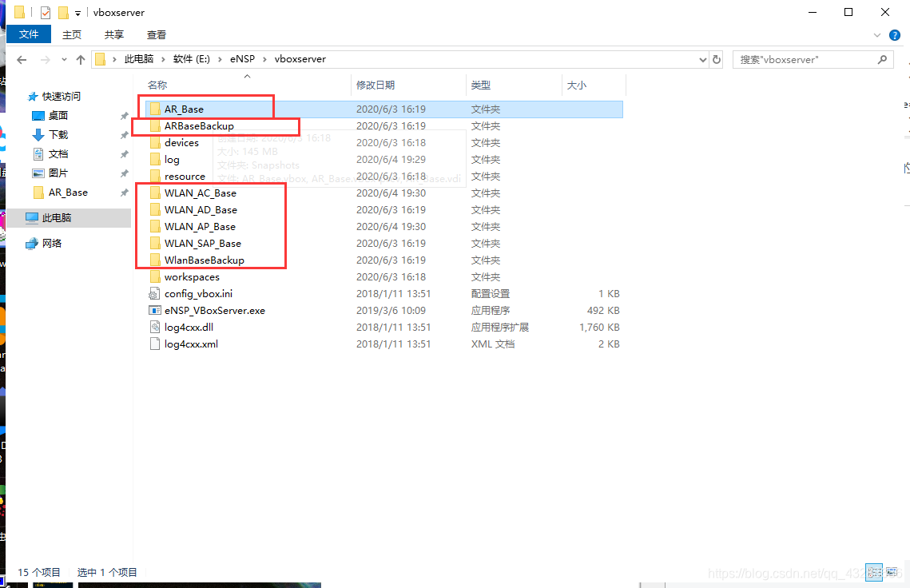The width and height of the screenshot is (910, 588).
Task: Select the ARBaseBackup folder icon
Action: click(155, 126)
